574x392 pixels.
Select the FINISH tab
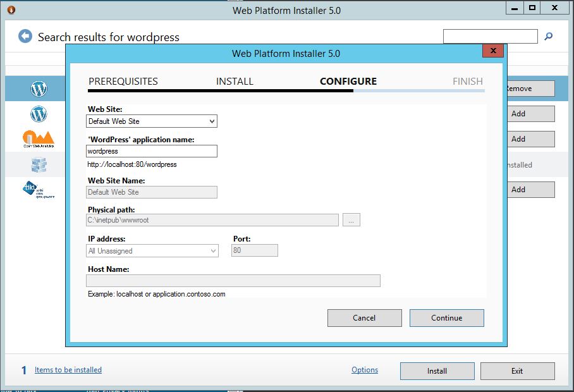pyautogui.click(x=467, y=81)
